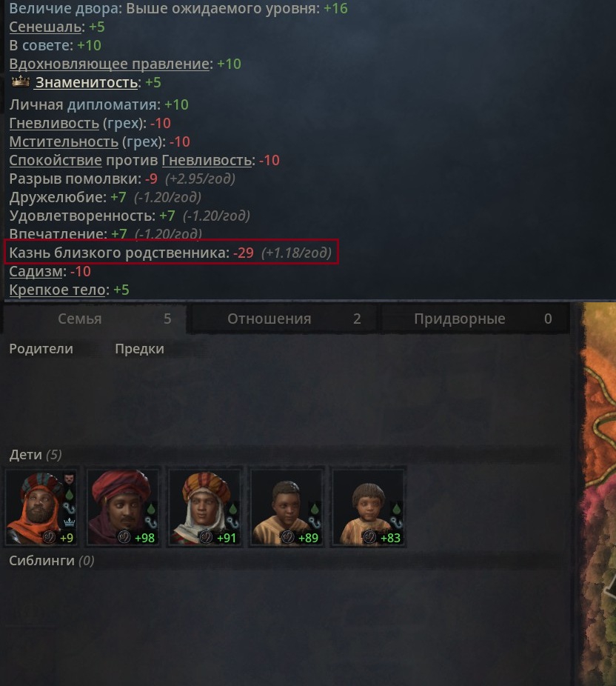Click the green drop icon on the +91 child
This screenshot has height=686, width=616.
coord(233,509)
